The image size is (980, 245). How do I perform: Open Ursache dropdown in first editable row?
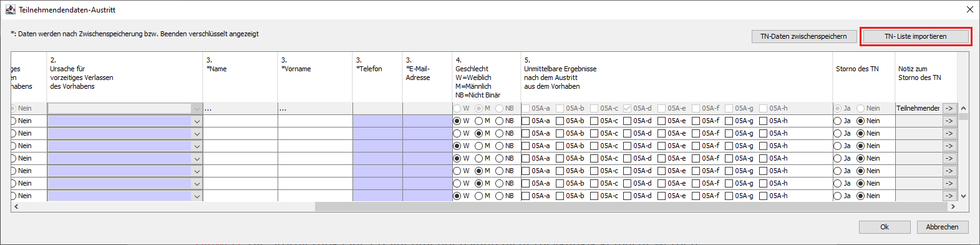[x=196, y=121]
